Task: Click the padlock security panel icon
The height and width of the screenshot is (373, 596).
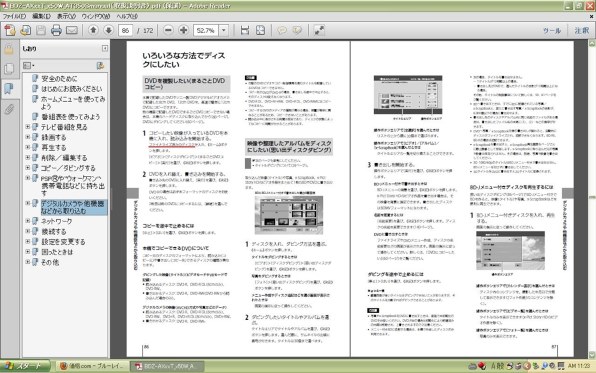Action: point(9,49)
